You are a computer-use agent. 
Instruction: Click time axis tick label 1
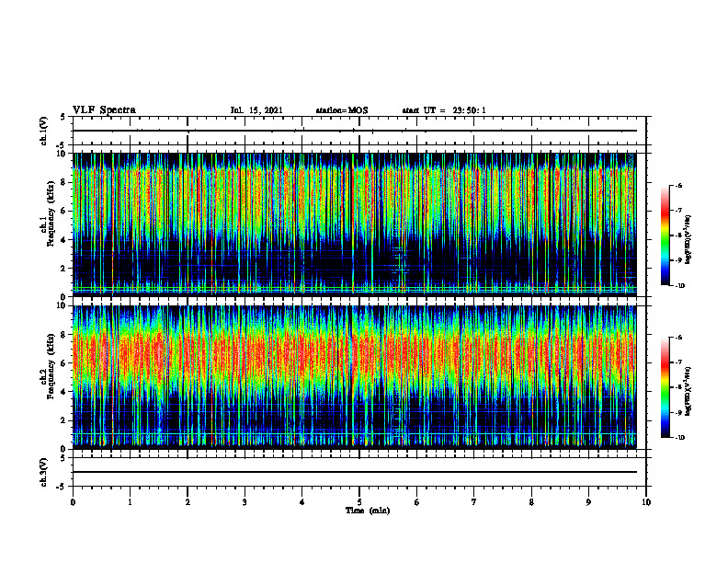tap(130, 502)
